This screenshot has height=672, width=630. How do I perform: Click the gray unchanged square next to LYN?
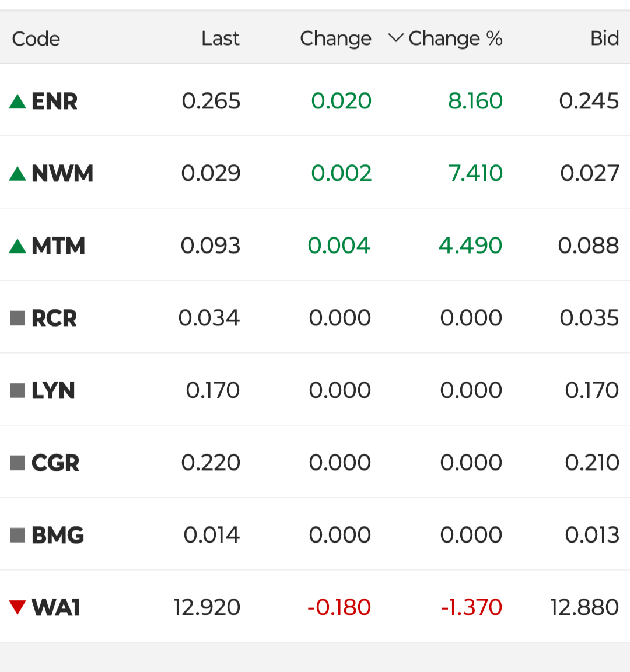[17, 390]
